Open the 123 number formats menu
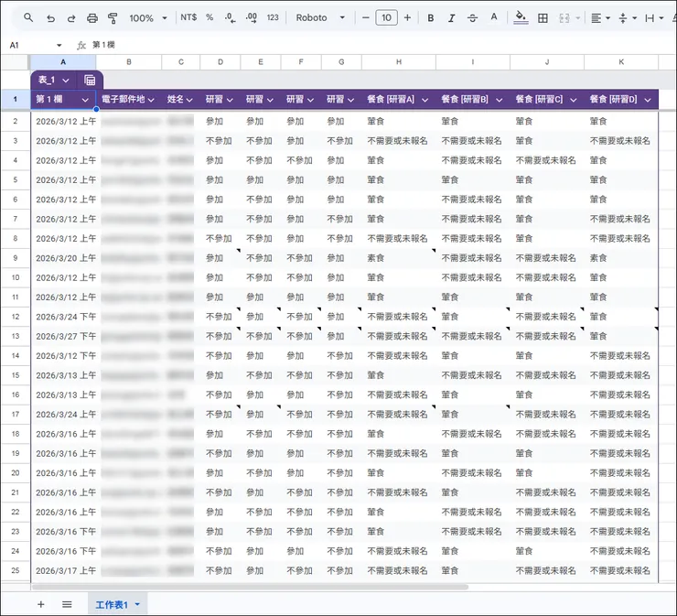Image resolution: width=677 pixels, height=616 pixels. [x=273, y=17]
